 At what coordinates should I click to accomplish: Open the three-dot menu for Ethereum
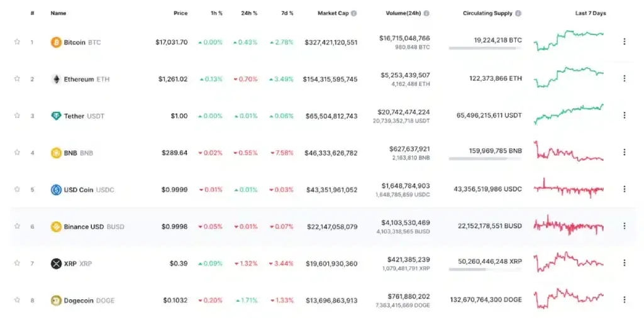pyautogui.click(x=624, y=79)
